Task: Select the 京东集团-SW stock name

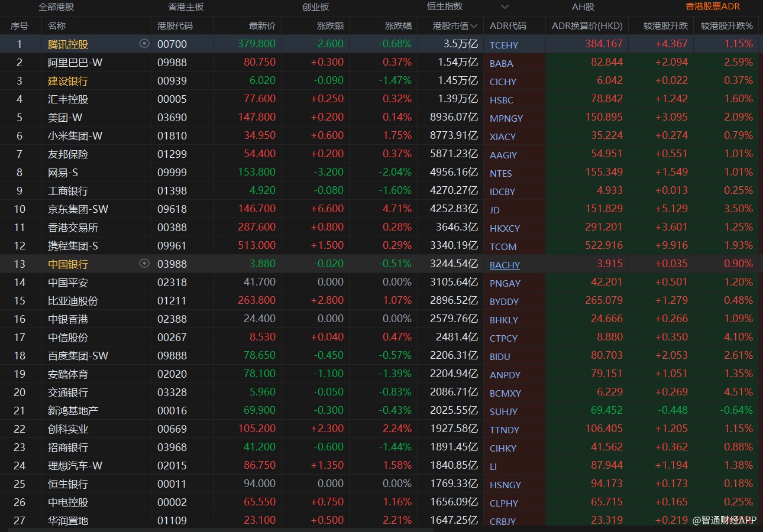Action: tap(78, 209)
